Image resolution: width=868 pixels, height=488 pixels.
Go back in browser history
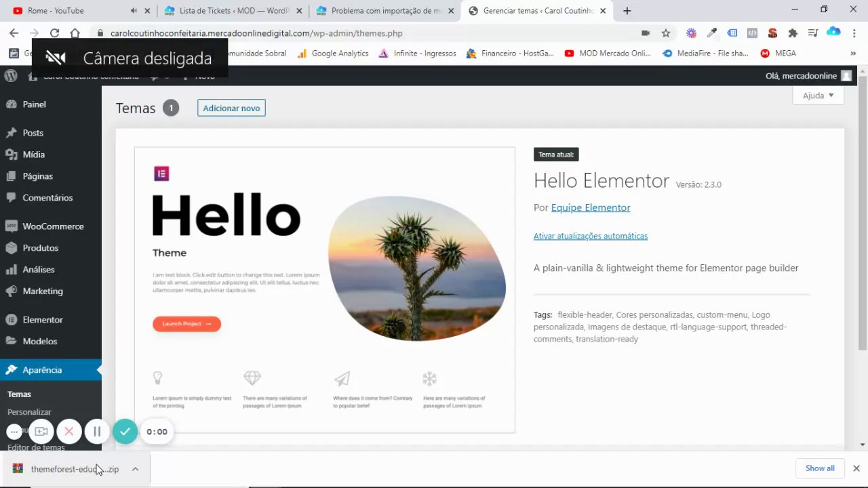[14, 33]
